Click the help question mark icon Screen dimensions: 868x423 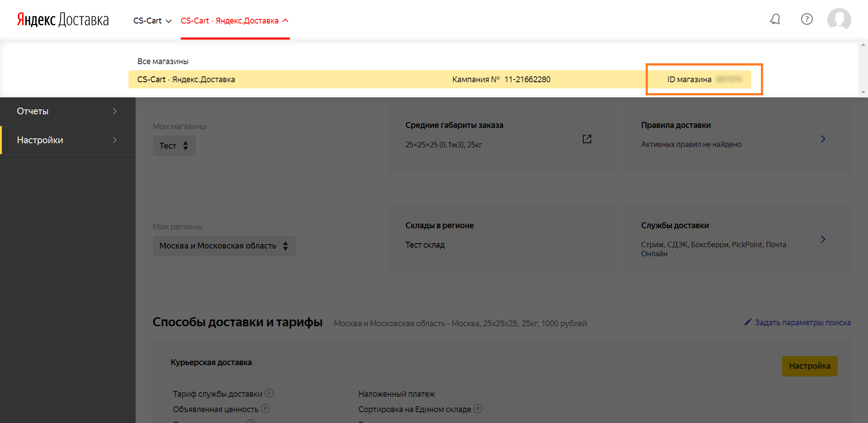tap(807, 19)
